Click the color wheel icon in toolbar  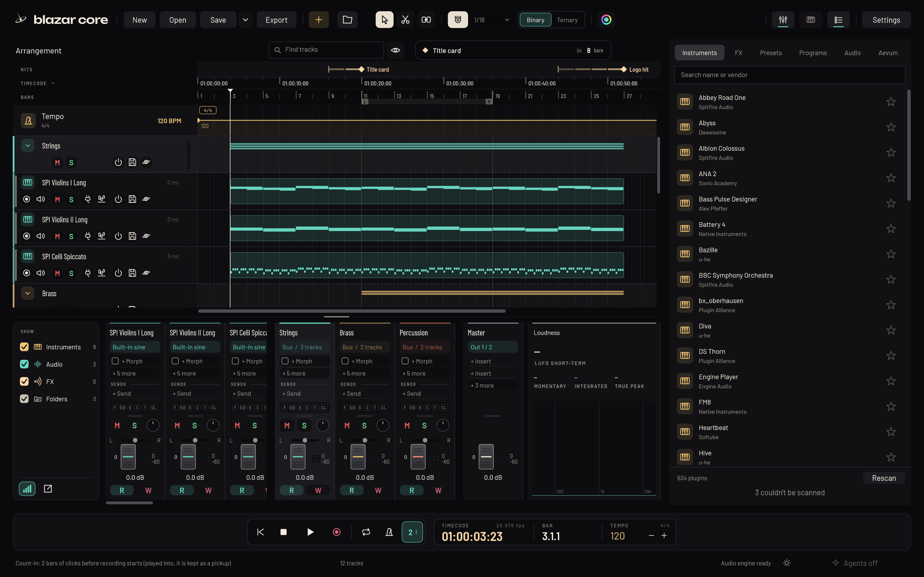pos(606,20)
